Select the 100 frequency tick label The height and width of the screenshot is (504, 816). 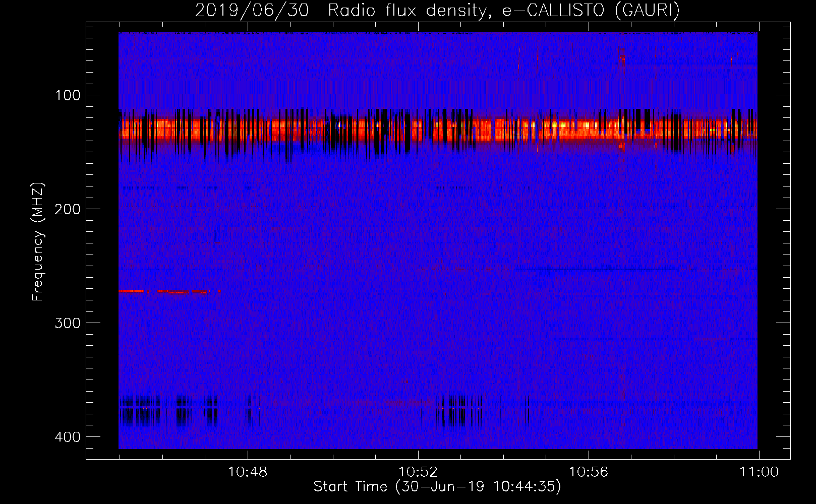point(68,95)
